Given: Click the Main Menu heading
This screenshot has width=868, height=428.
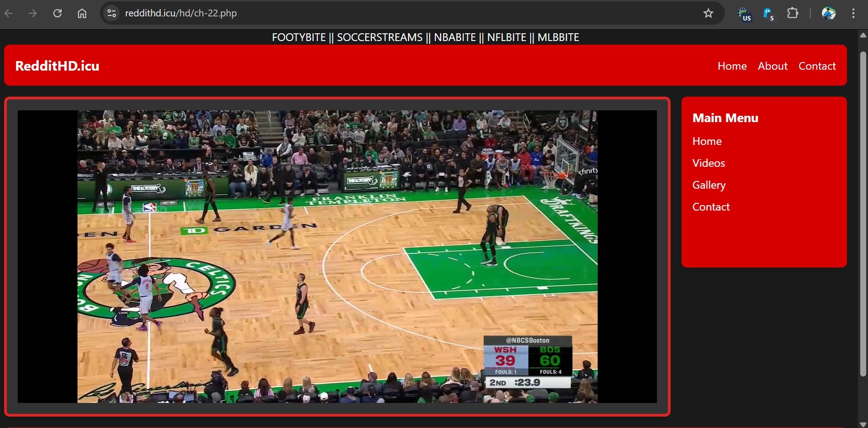Looking at the screenshot, I should (x=725, y=118).
